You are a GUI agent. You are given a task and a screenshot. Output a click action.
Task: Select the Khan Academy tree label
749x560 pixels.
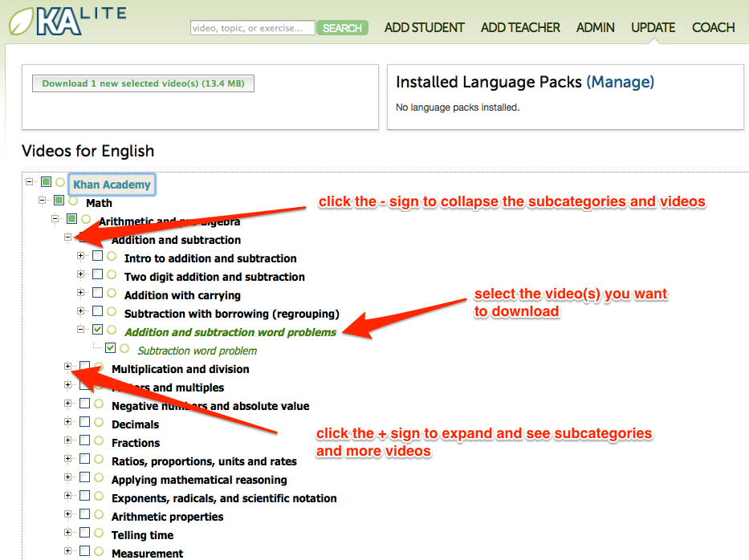coord(112,185)
